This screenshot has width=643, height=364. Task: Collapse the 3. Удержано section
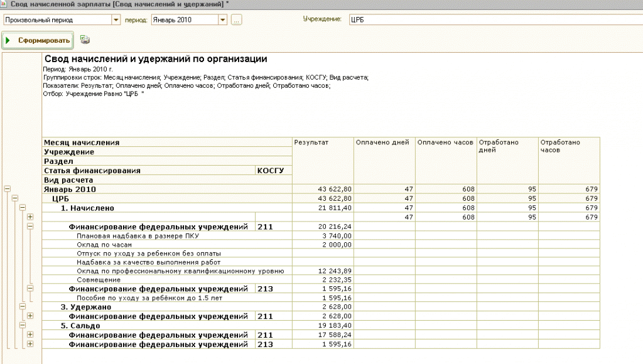pos(23,307)
